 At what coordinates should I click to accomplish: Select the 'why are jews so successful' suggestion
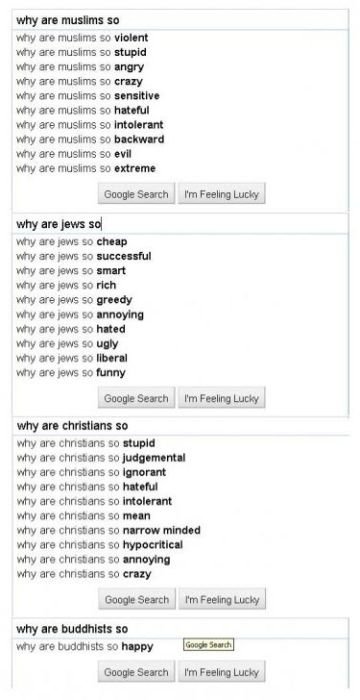coord(84,256)
